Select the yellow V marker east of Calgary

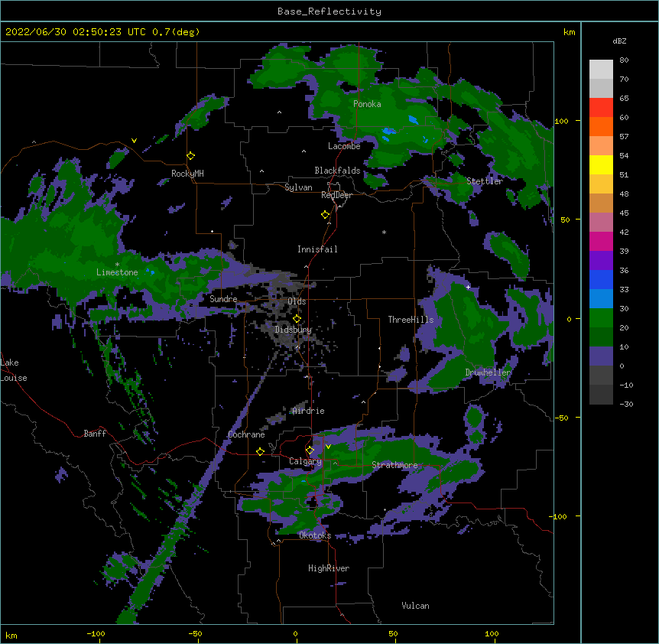(328, 447)
